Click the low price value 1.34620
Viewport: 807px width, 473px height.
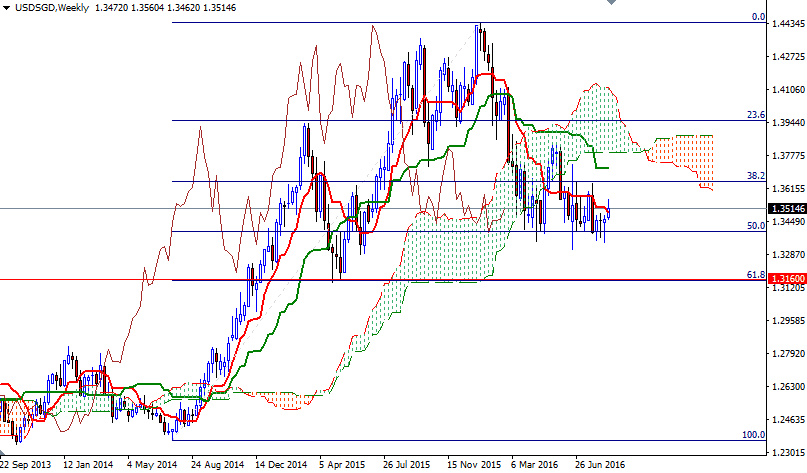click(x=186, y=8)
